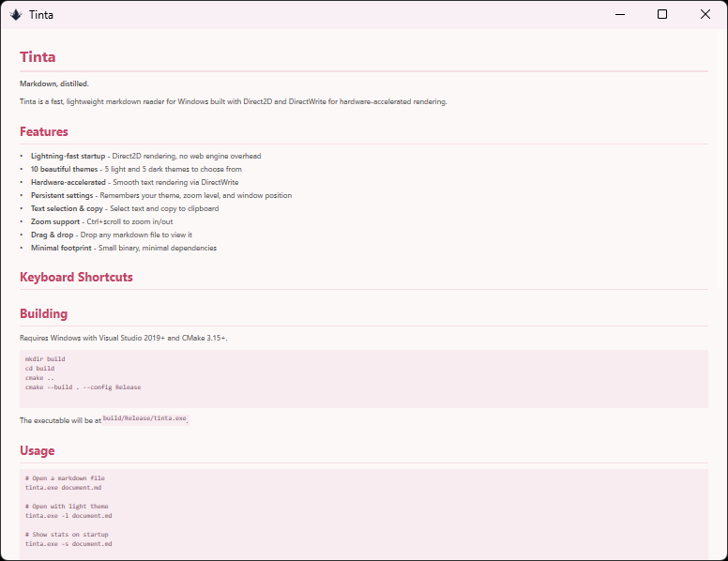This screenshot has height=561, width=728.
Task: Click the "Tinta" title bar text
Action: tap(41, 15)
